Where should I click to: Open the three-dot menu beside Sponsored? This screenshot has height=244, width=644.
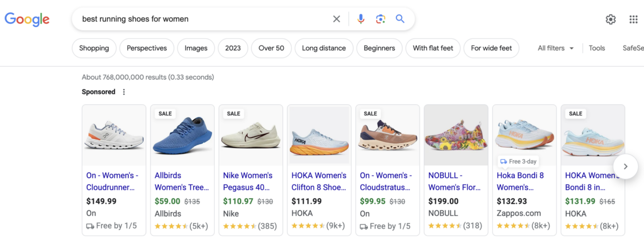coord(124,92)
